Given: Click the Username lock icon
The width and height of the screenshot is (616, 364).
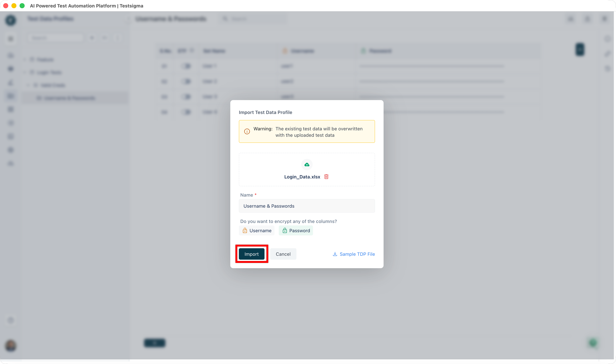Looking at the screenshot, I should point(245,231).
